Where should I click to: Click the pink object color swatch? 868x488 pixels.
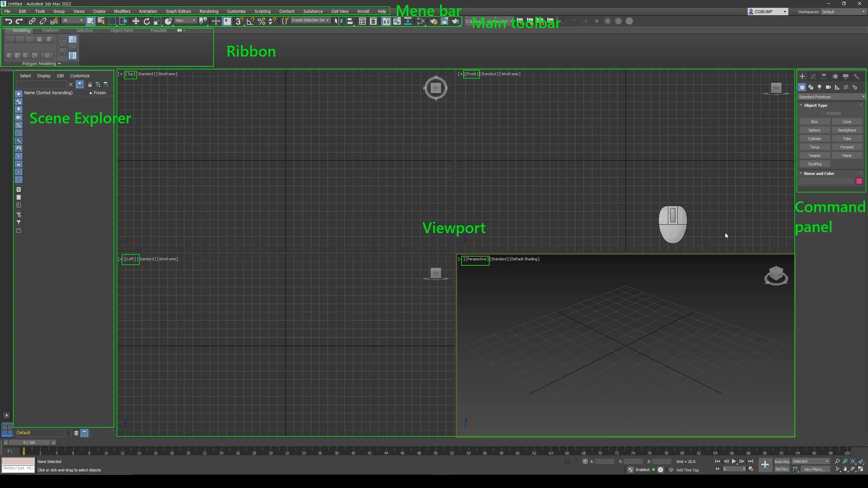tap(859, 181)
